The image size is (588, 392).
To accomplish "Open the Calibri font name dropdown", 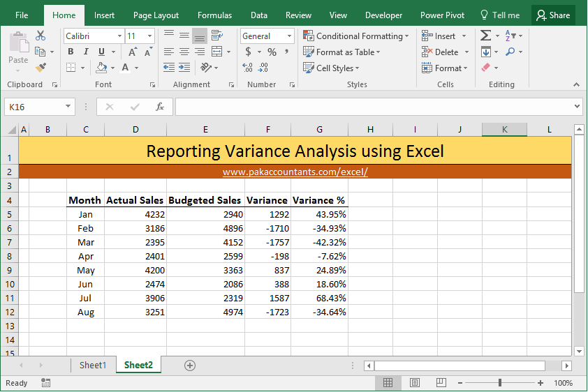I will 94,36.
